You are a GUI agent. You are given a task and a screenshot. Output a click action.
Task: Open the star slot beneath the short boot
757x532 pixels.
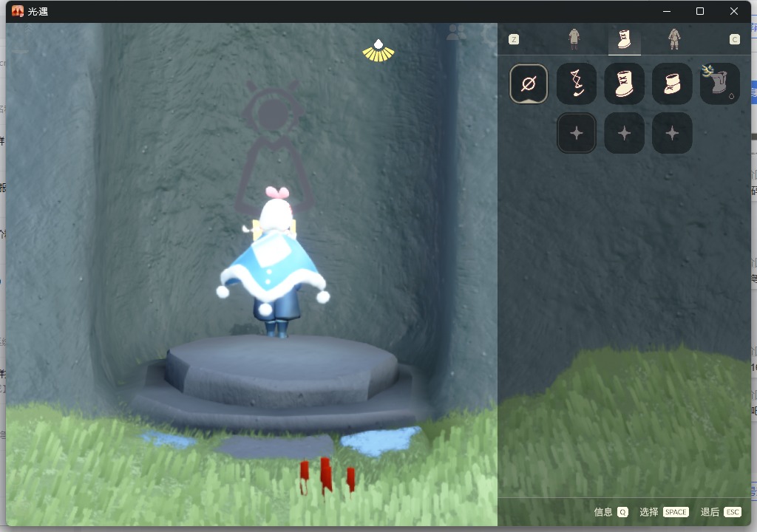(672, 133)
